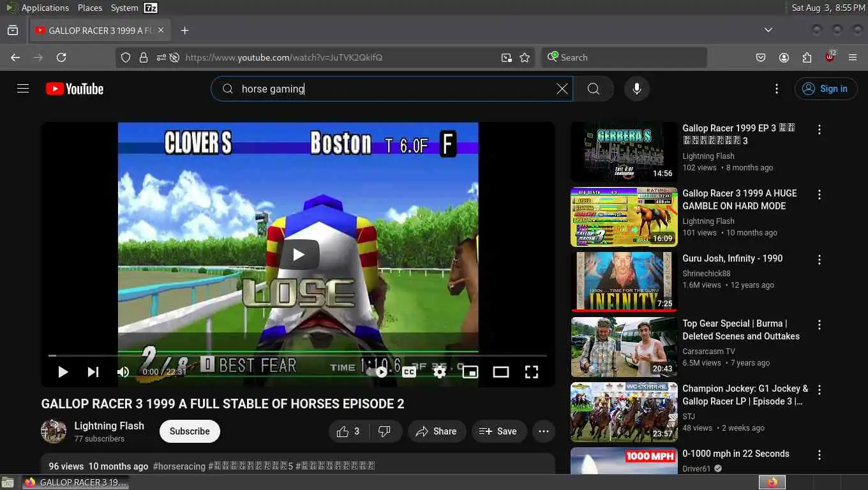This screenshot has height=490, width=868.
Task: Open the Firefox application menu
Action: coord(853,57)
